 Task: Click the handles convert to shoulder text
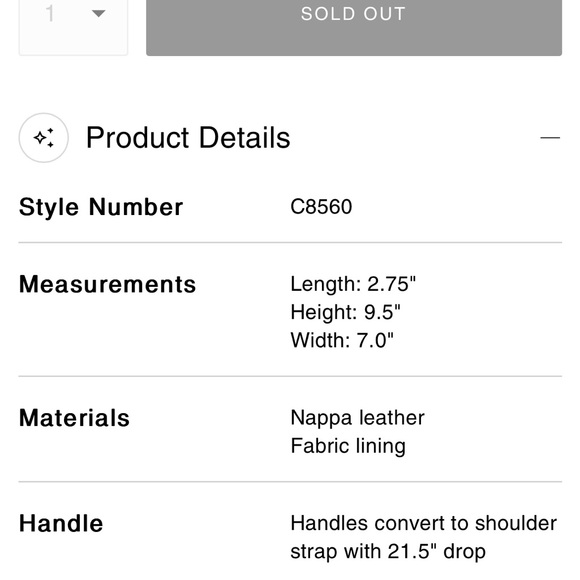[x=424, y=523]
